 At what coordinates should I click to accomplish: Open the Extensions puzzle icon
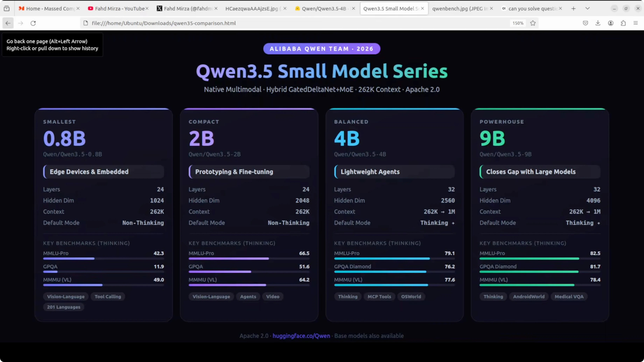tap(623, 23)
